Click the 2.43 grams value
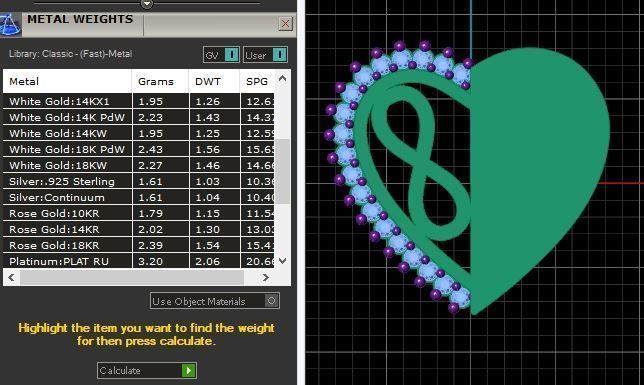644x385 pixels. coord(150,149)
